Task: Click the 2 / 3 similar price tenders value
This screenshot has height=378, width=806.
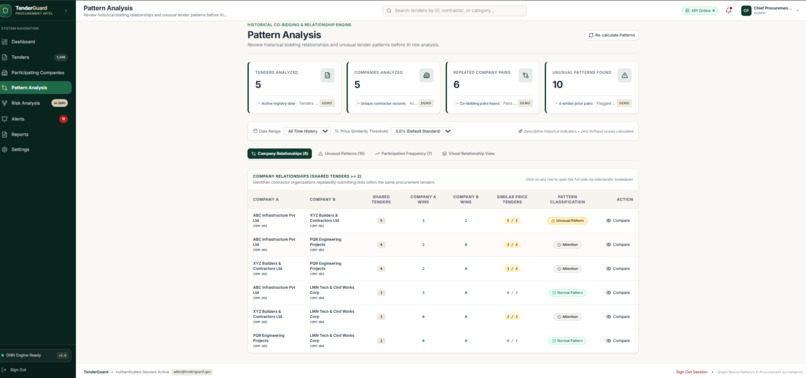Action: tap(512, 317)
